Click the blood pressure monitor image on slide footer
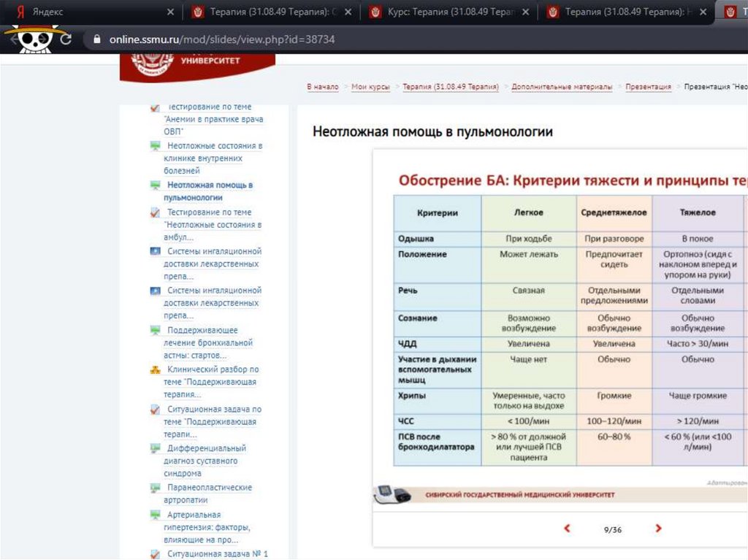 (392, 494)
